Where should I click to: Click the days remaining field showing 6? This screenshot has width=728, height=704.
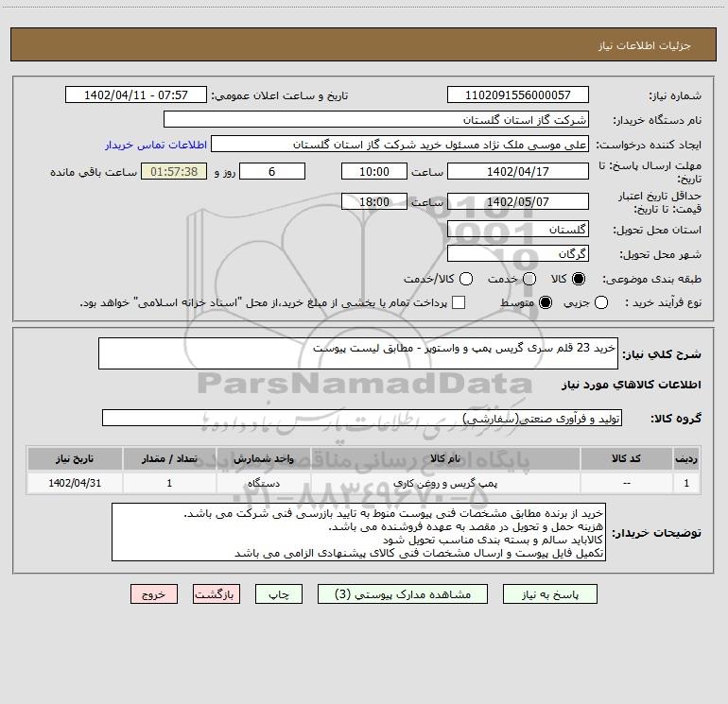point(272,171)
